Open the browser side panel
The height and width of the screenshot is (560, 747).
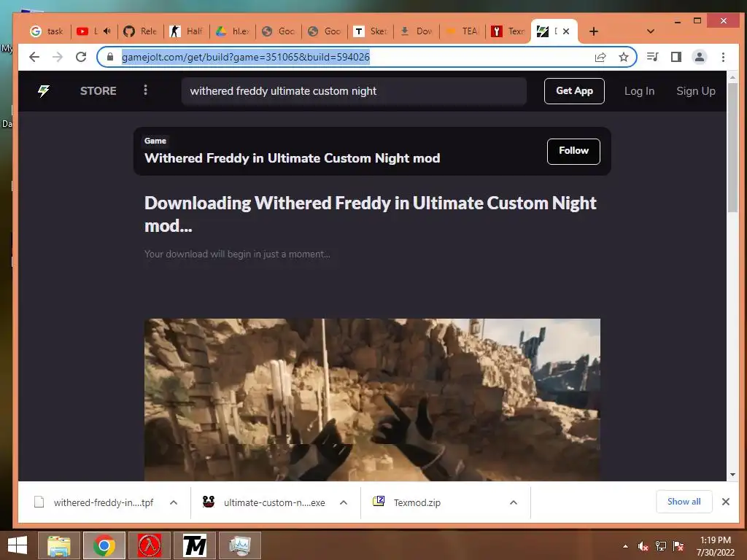pos(676,57)
